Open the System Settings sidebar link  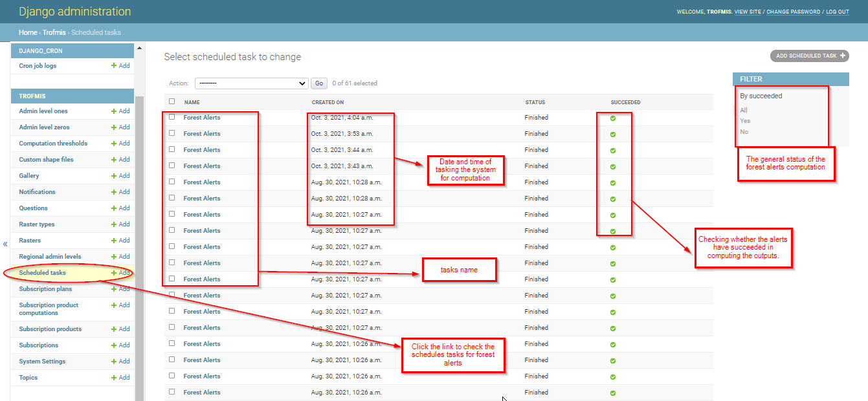click(x=42, y=362)
